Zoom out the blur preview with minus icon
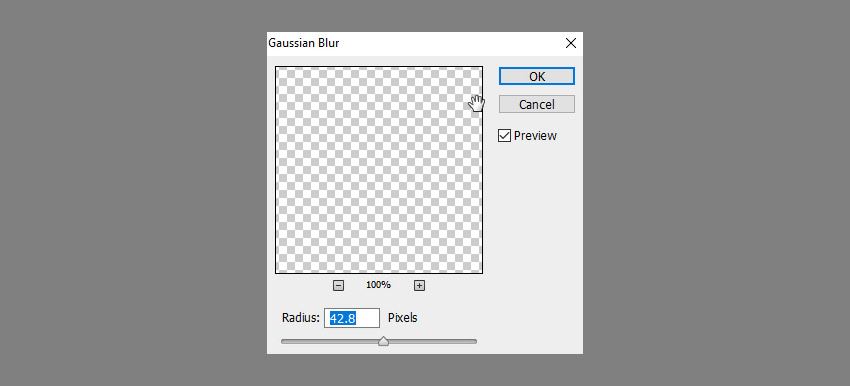 [338, 285]
